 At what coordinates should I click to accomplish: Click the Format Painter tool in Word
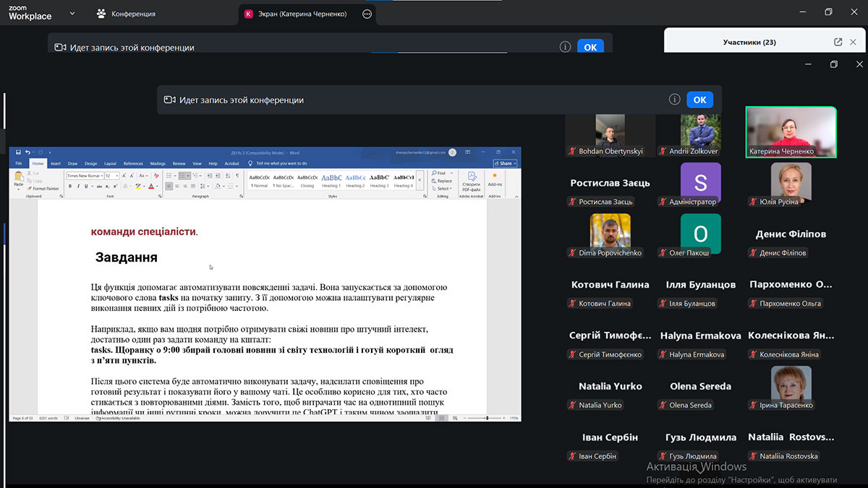click(x=45, y=189)
